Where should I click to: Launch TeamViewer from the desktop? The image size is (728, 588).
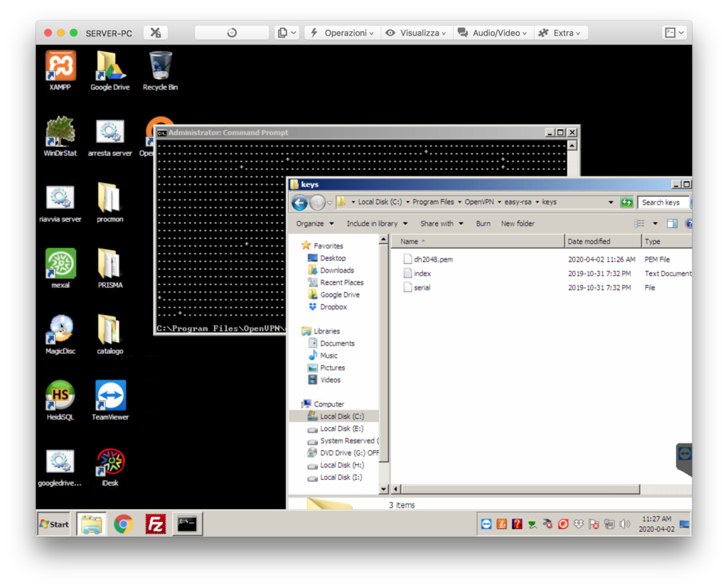point(110,400)
